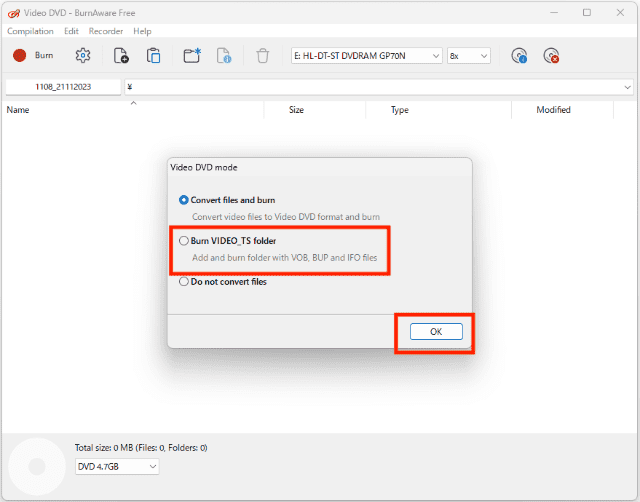The image size is (640, 502).
Task: Open the Compilation menu
Action: pyautogui.click(x=30, y=31)
